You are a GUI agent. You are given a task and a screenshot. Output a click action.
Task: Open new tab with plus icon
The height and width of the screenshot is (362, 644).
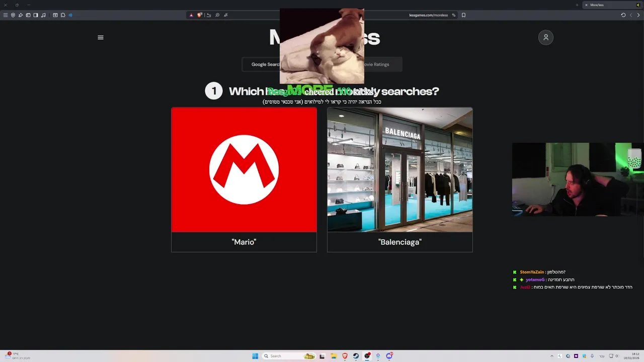tap(577, 5)
